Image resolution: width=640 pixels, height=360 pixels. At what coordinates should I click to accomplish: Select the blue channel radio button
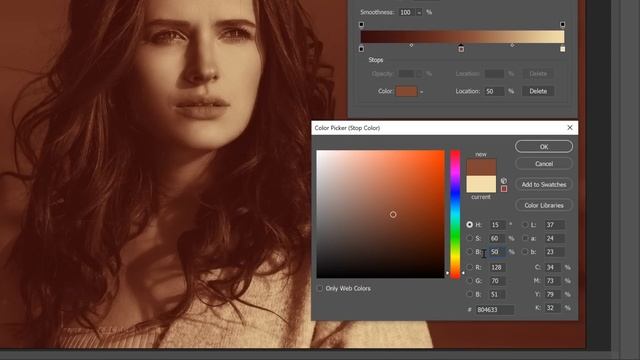pyautogui.click(x=470, y=294)
